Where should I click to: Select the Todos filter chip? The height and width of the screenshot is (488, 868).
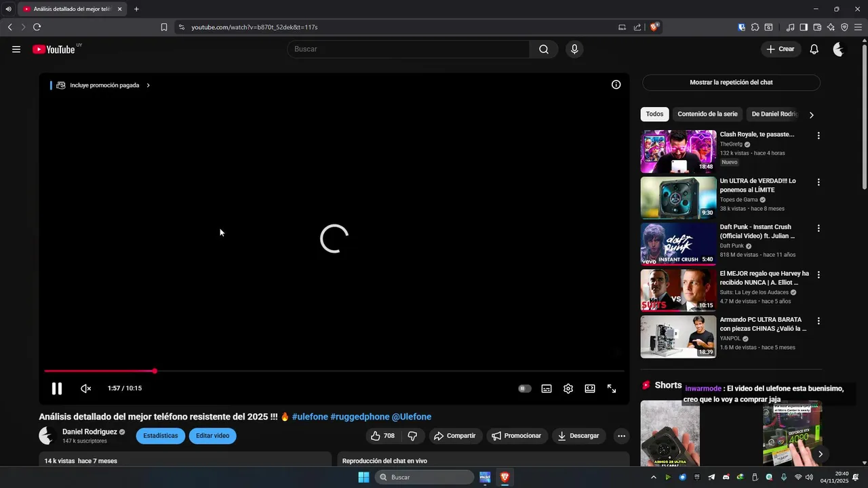pyautogui.click(x=654, y=114)
